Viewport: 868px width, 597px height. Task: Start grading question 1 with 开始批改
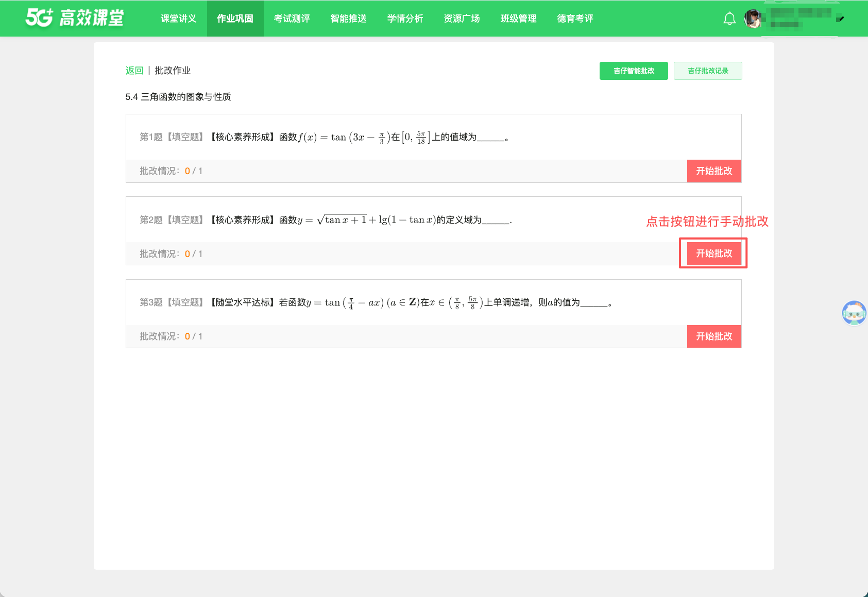tap(714, 171)
